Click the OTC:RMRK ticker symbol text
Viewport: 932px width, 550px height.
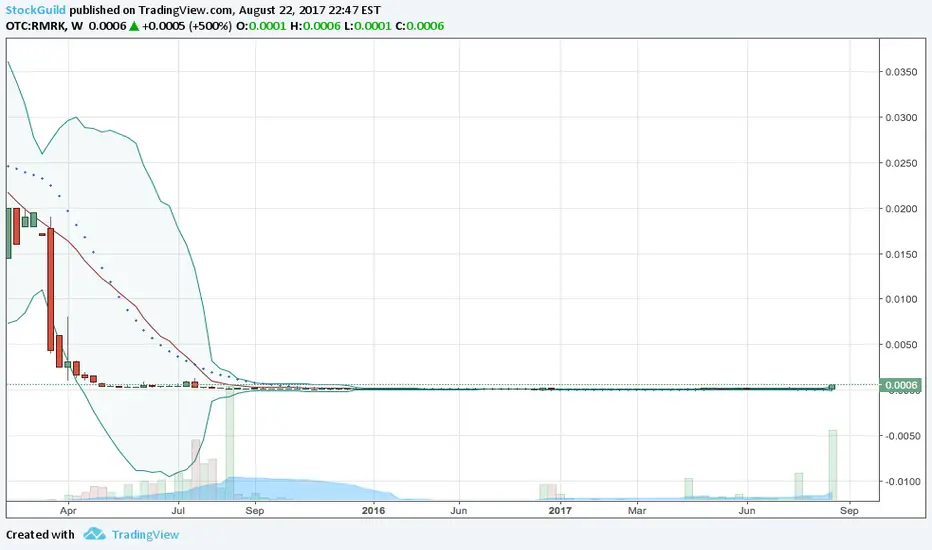point(35,26)
